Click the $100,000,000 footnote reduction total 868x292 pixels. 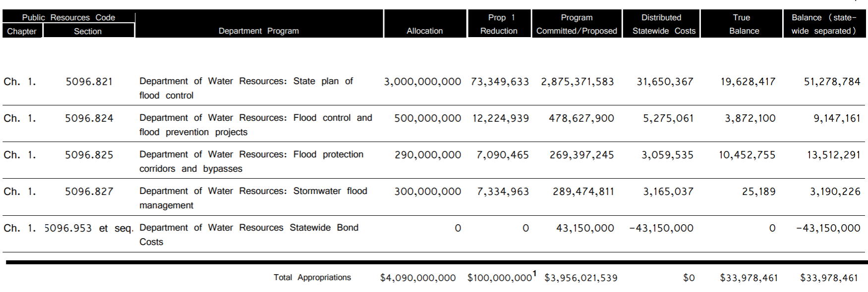(x=500, y=278)
